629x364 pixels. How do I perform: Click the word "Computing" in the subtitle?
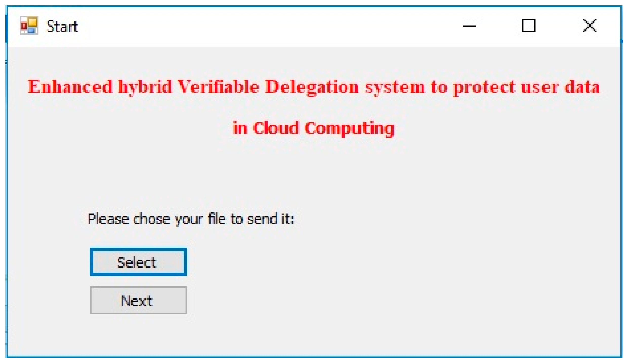tap(349, 128)
